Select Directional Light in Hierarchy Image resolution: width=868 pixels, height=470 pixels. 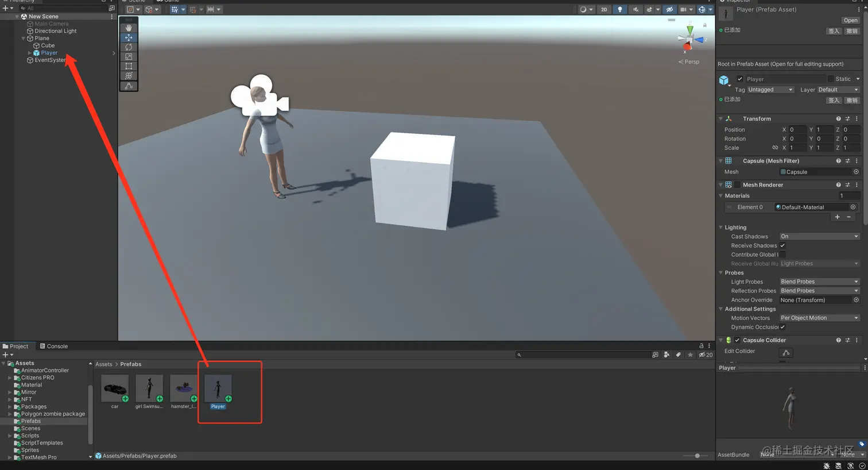tap(55, 31)
